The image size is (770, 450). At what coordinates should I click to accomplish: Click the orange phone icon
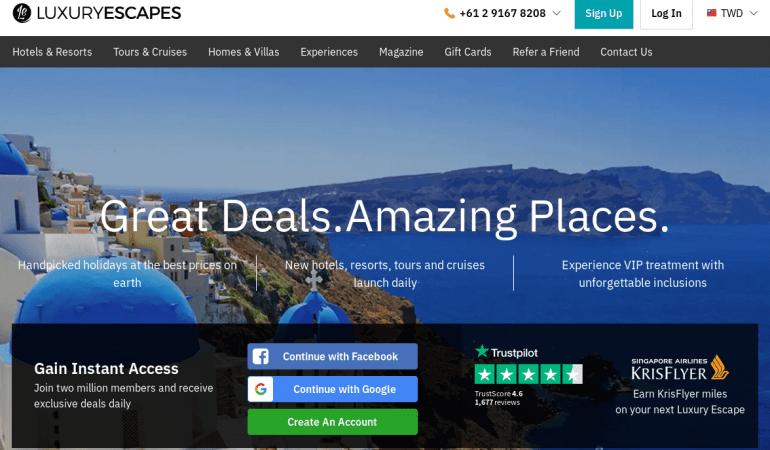click(x=449, y=14)
